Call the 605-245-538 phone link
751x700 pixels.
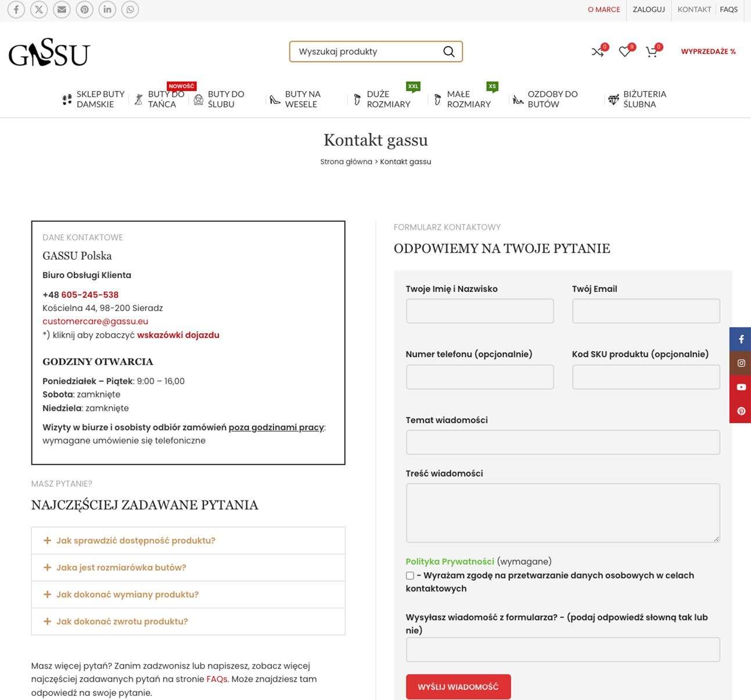pos(90,295)
